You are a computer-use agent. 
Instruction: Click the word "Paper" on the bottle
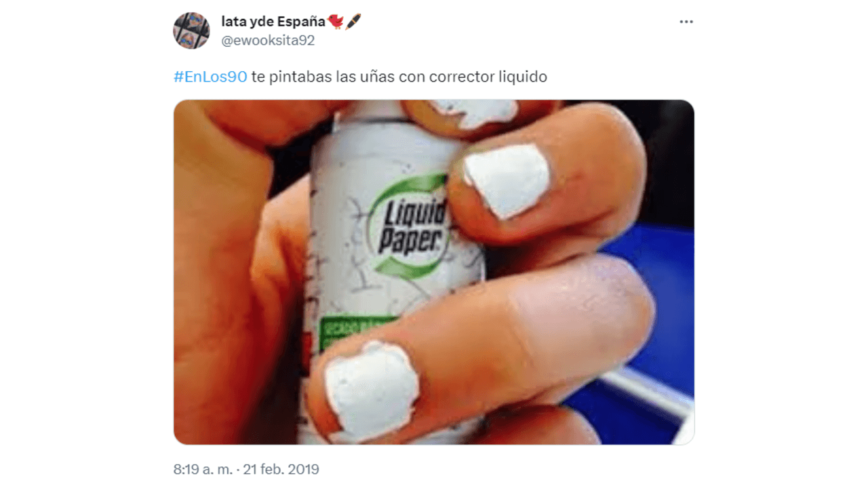click(x=412, y=242)
